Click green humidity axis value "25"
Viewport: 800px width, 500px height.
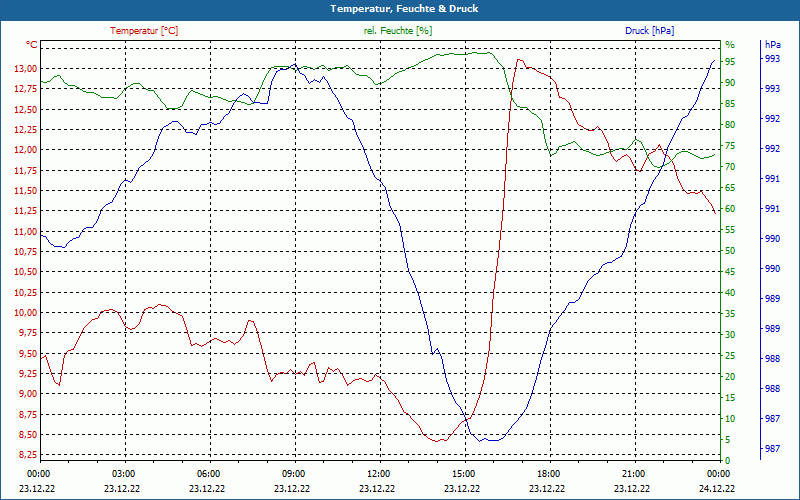(x=730, y=356)
